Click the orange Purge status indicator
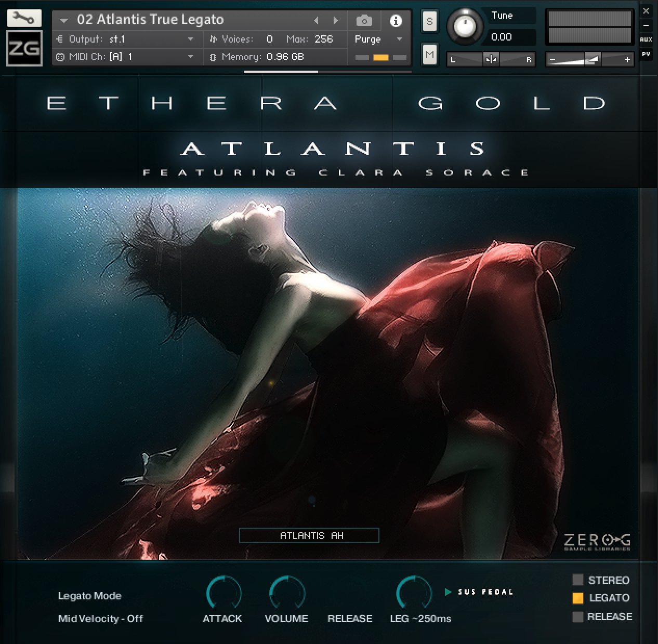The height and width of the screenshot is (644, 658). click(x=381, y=58)
